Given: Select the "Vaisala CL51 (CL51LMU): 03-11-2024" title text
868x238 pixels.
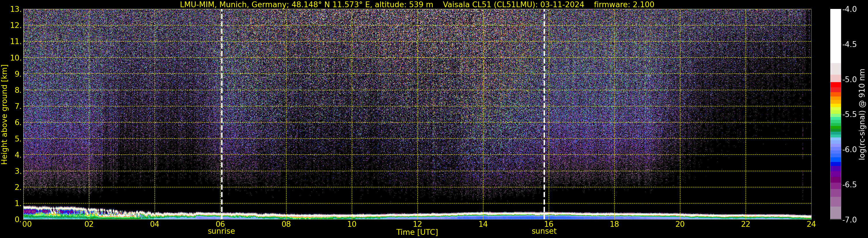Looking at the screenshot, I should pyautogui.click(x=513, y=4).
